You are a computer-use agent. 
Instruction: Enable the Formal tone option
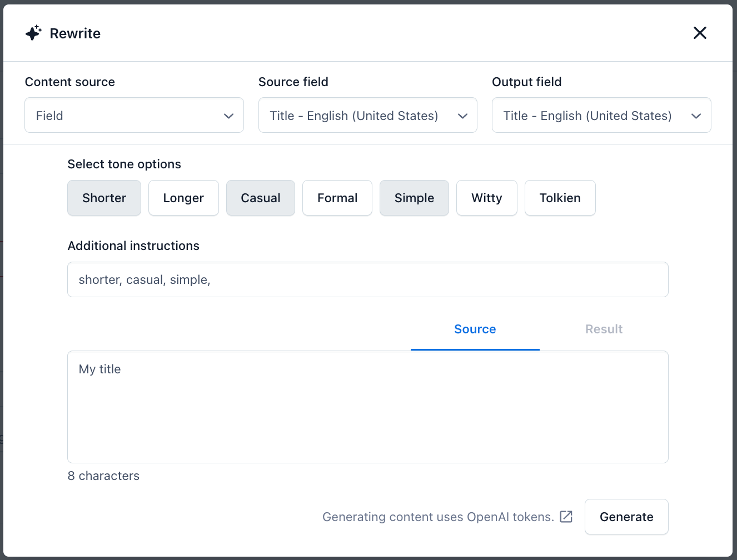[x=337, y=198]
